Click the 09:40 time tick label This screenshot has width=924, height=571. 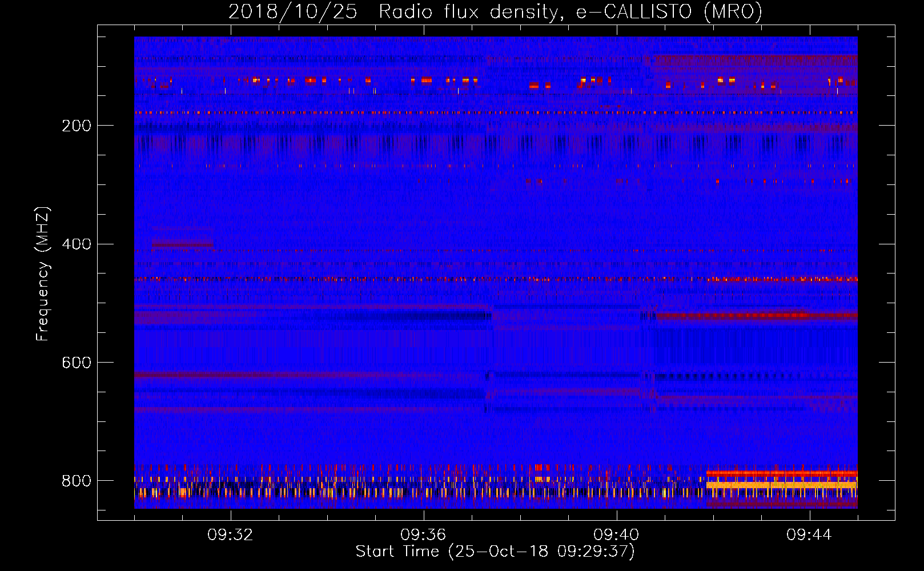point(616,535)
